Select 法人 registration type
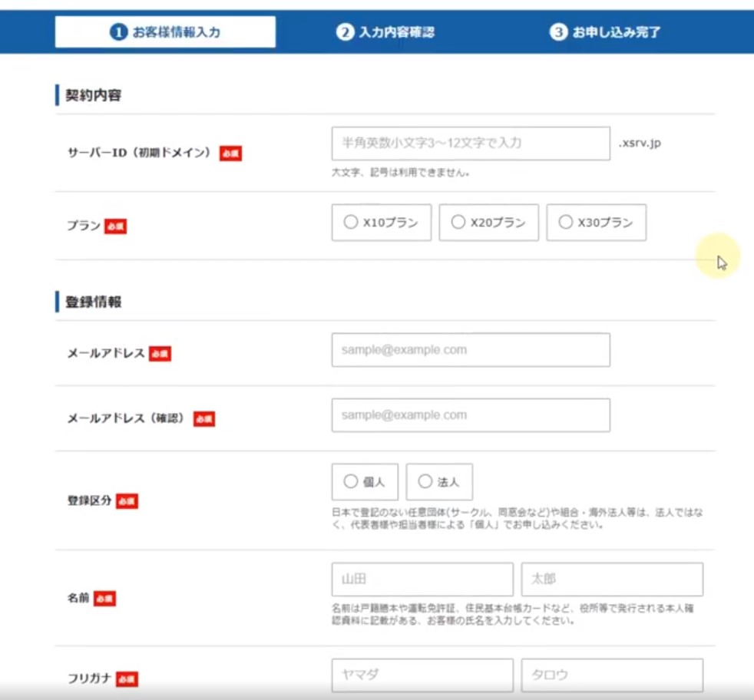Image resolution: width=754 pixels, height=700 pixels. [439, 482]
